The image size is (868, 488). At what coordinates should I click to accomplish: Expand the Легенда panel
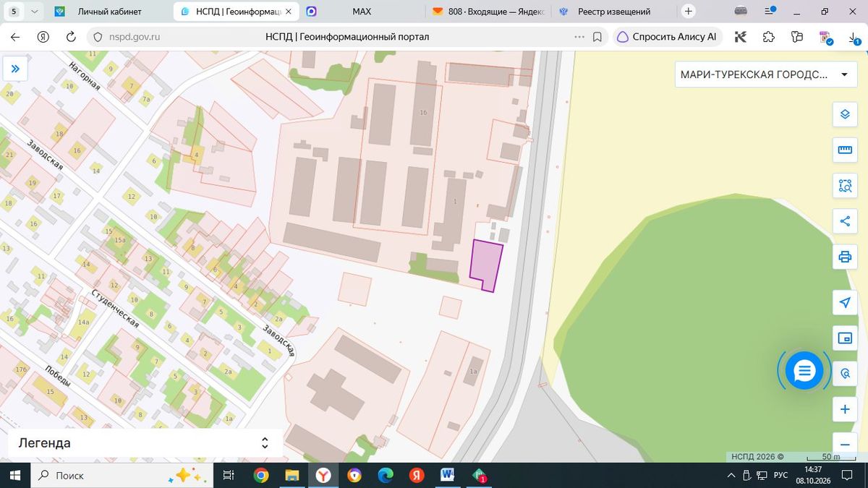pyautogui.click(x=145, y=443)
